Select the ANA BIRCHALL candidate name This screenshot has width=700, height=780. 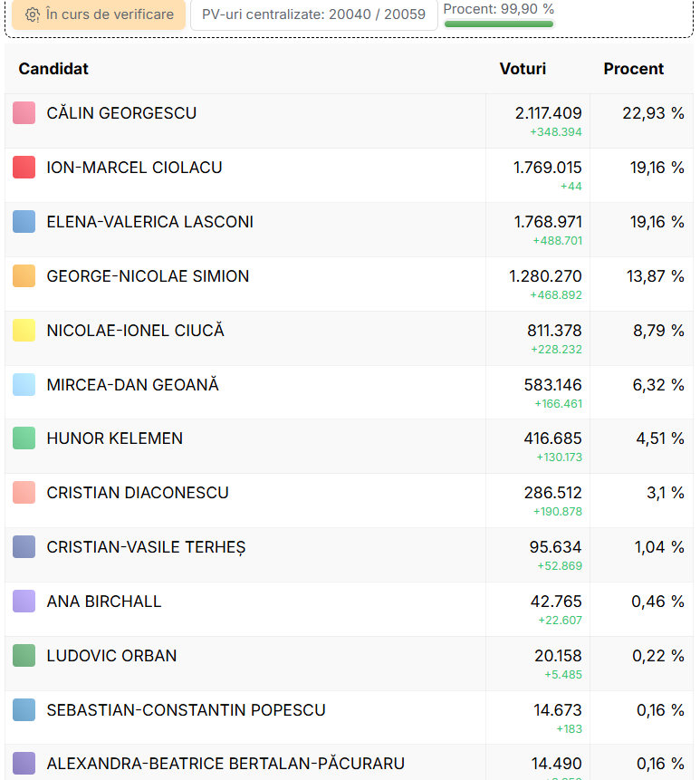104,602
